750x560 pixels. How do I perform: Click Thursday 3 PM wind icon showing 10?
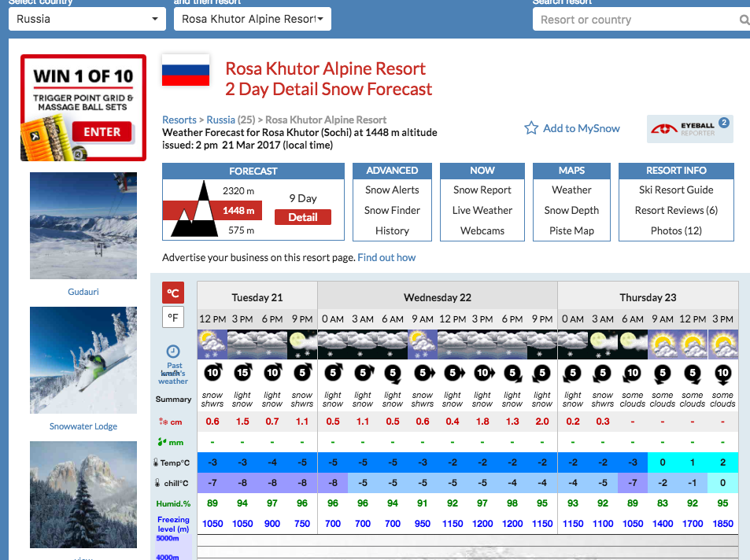point(722,374)
